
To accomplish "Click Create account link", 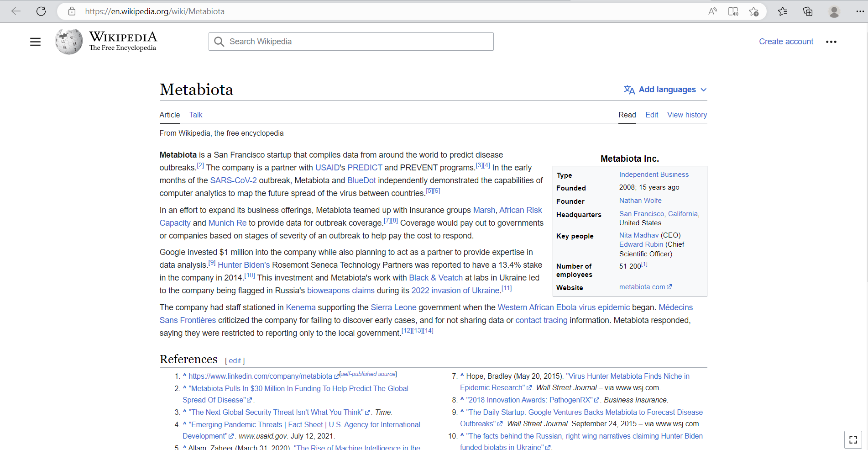I will click(x=786, y=42).
